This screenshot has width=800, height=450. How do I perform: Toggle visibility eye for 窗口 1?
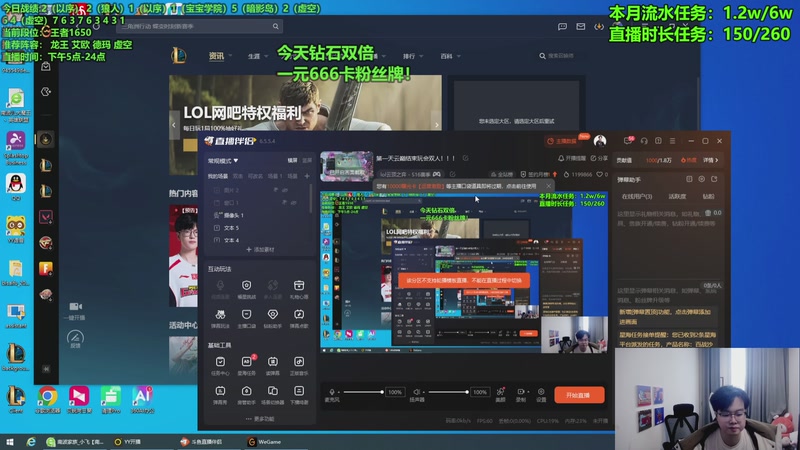coord(293,203)
